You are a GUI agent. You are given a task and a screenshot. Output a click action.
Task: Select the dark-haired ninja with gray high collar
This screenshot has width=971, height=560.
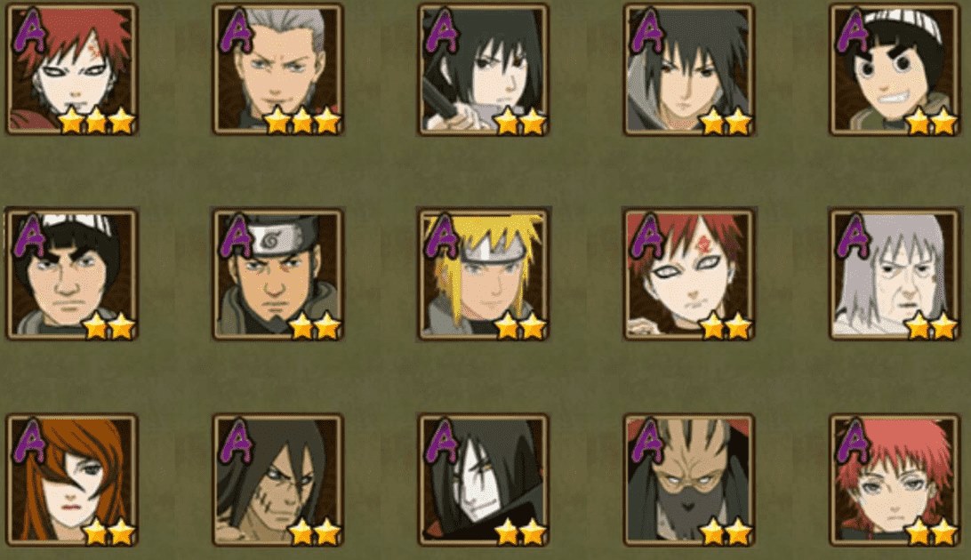tap(688, 68)
